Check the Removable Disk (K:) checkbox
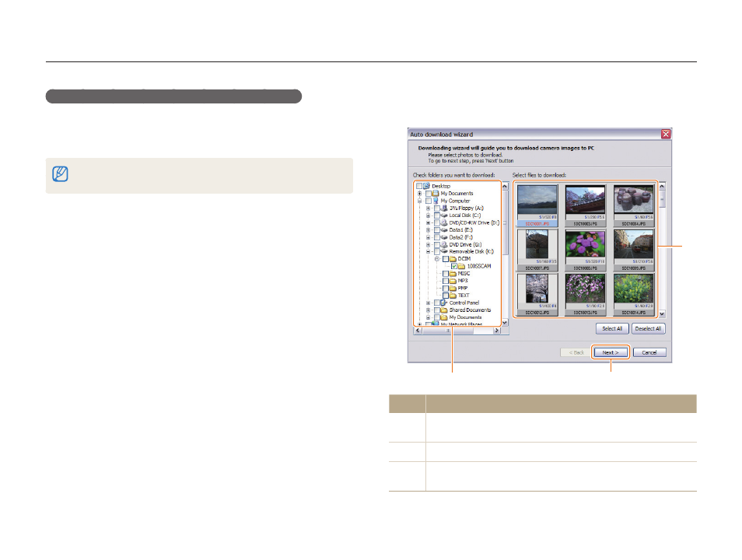Viewport: 742px width, 560px height. [437, 251]
